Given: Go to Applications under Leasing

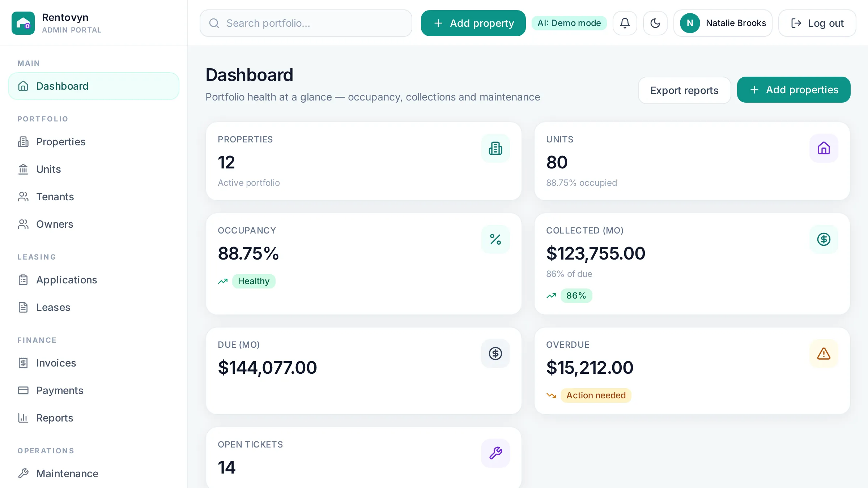Looking at the screenshot, I should point(94,280).
